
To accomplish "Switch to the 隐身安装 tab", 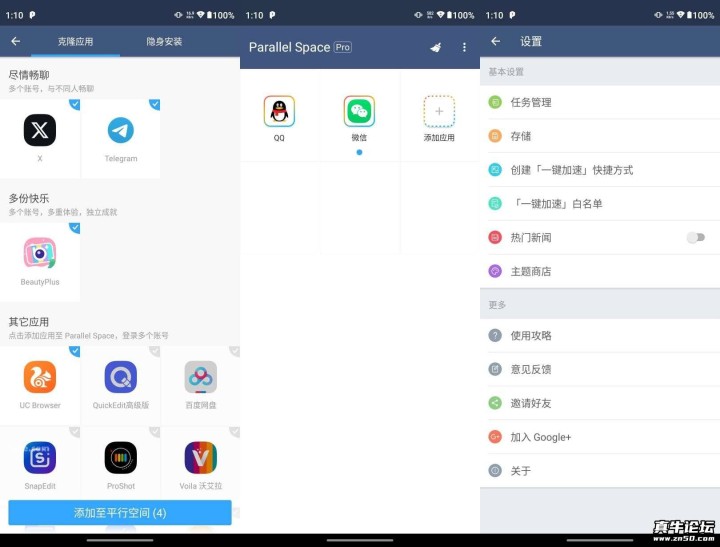I will pos(164,42).
